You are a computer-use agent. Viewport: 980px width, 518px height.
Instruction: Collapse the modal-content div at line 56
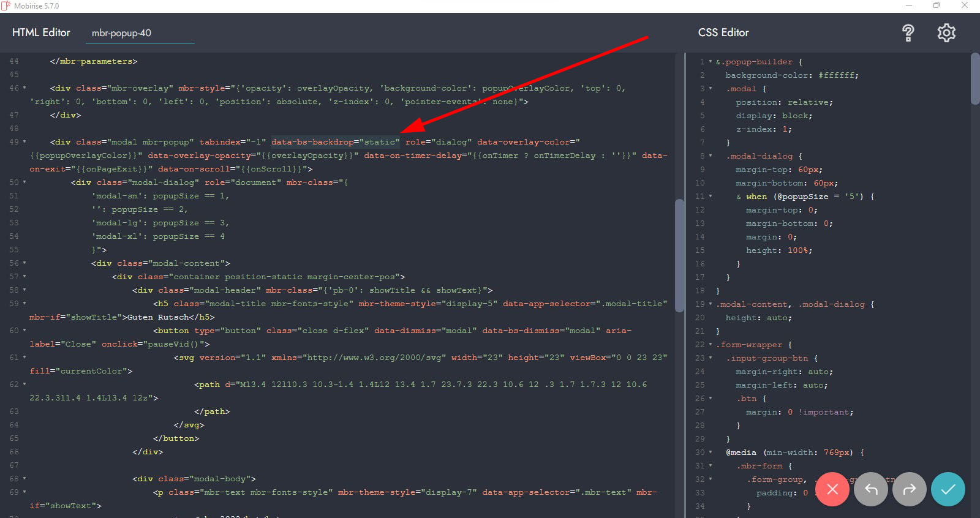(24, 263)
